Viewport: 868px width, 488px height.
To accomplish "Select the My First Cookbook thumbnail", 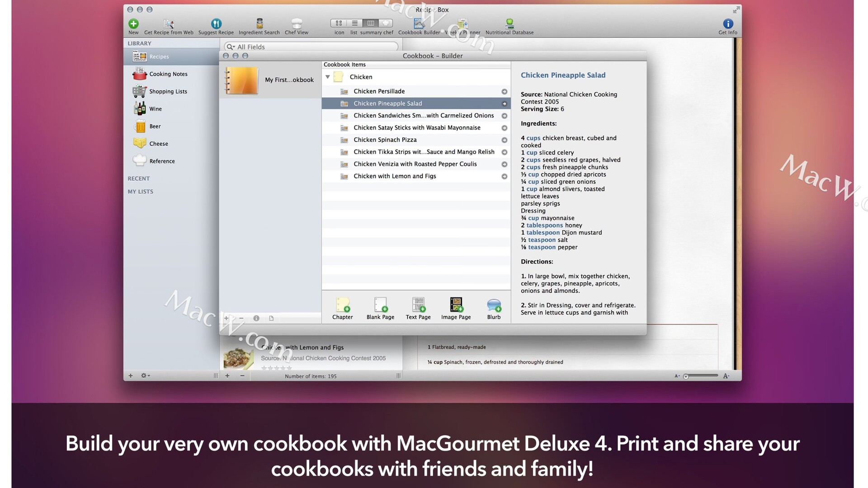I will 242,80.
